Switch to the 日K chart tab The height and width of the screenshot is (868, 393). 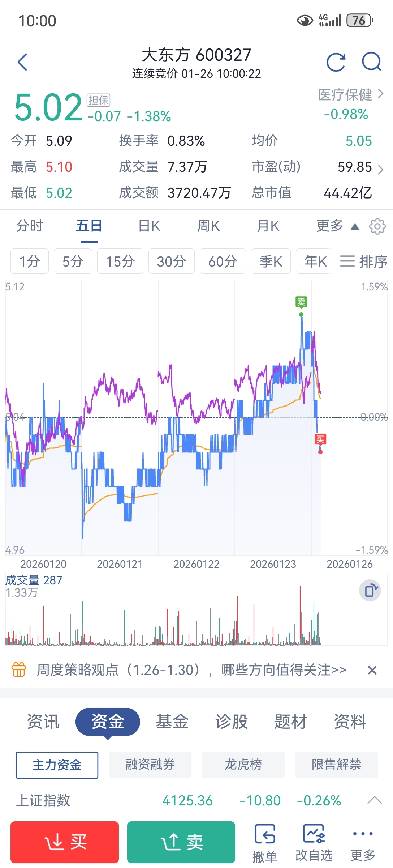click(149, 226)
